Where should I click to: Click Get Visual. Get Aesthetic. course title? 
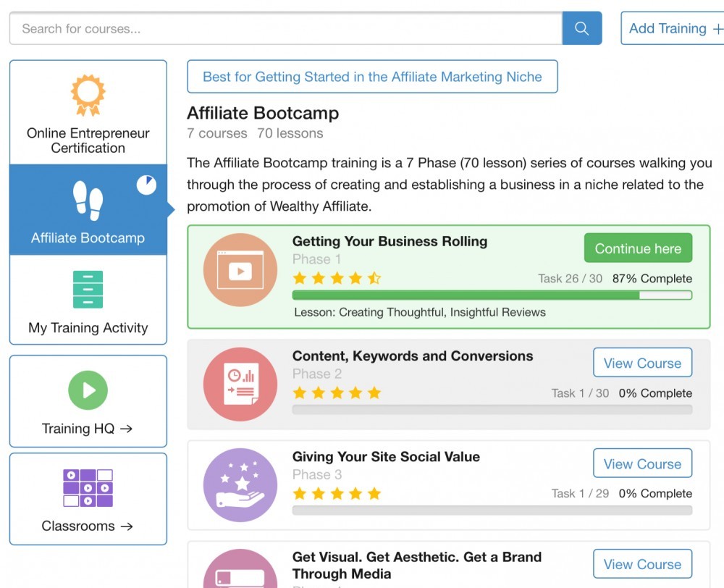pyautogui.click(x=416, y=566)
